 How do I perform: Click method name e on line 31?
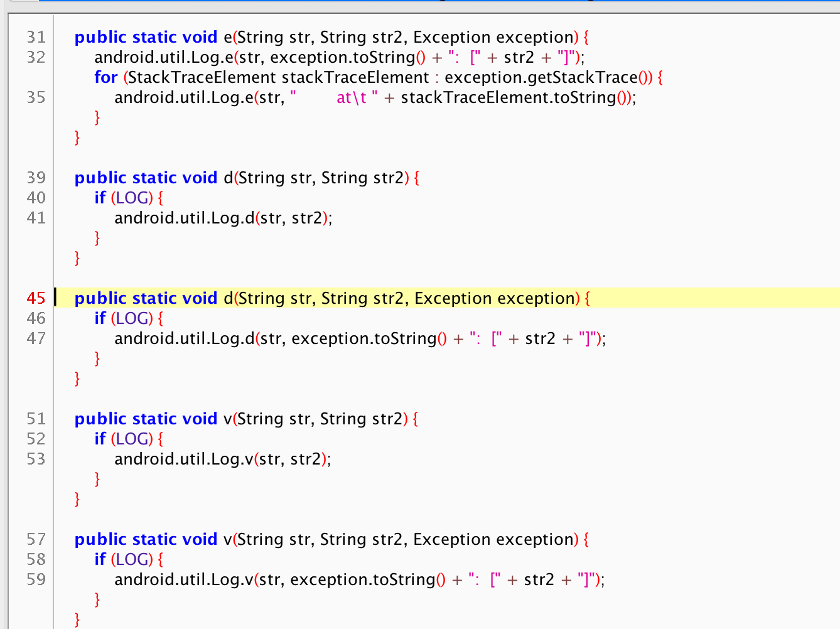(227, 37)
